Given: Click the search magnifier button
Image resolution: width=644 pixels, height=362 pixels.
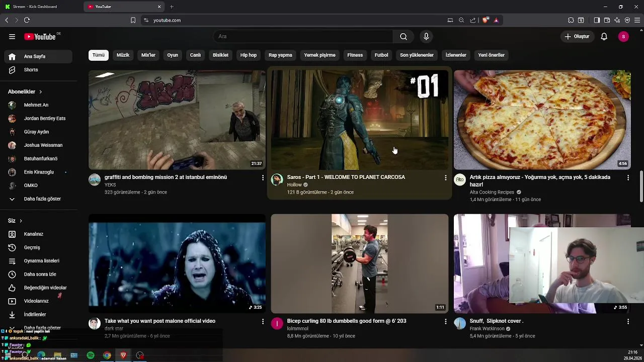Looking at the screenshot, I should pos(404,36).
